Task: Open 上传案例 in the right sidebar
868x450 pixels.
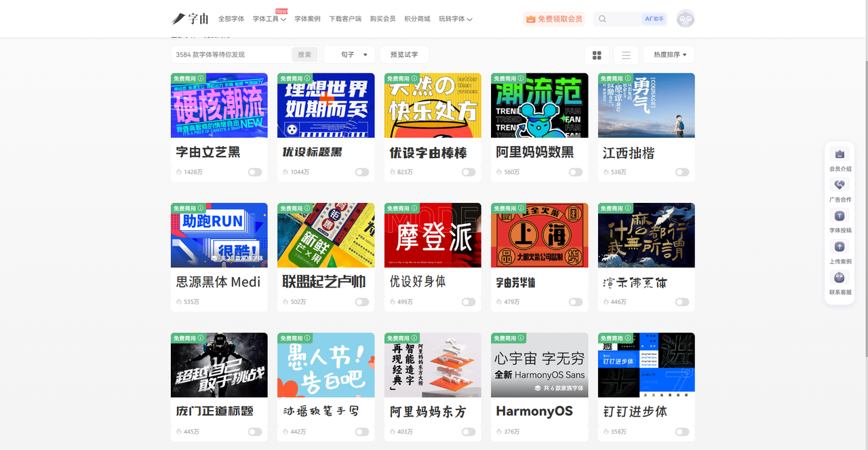Action: coord(840,247)
